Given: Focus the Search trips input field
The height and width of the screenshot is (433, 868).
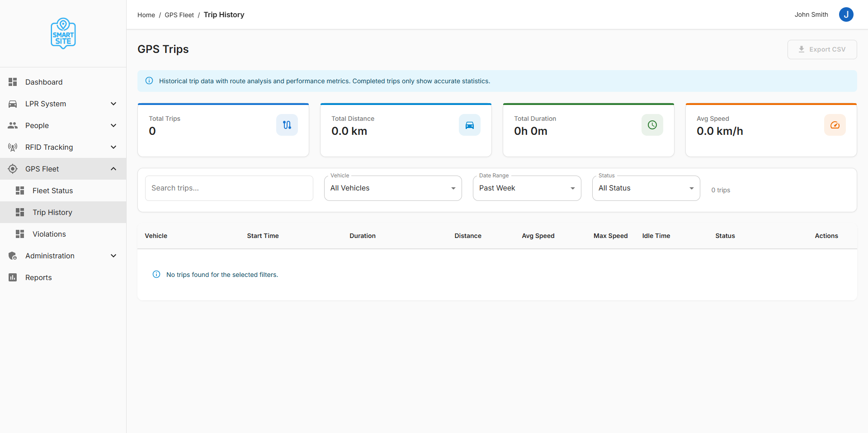Looking at the screenshot, I should (229, 188).
